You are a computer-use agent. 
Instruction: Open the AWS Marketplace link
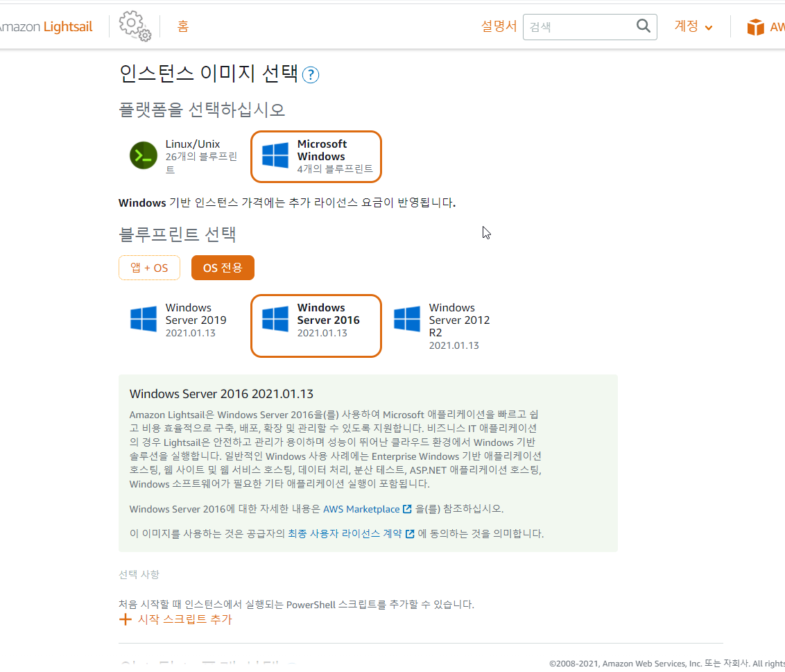[361, 509]
